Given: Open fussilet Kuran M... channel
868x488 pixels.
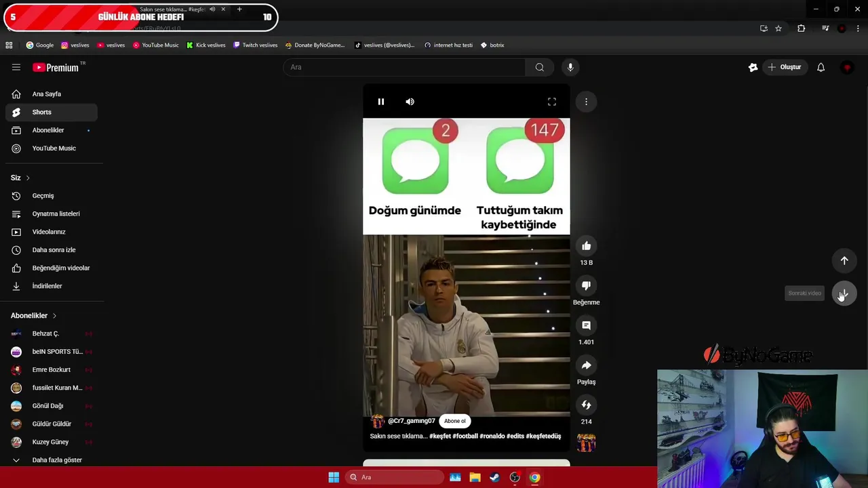Looking at the screenshot, I should [x=52, y=388].
